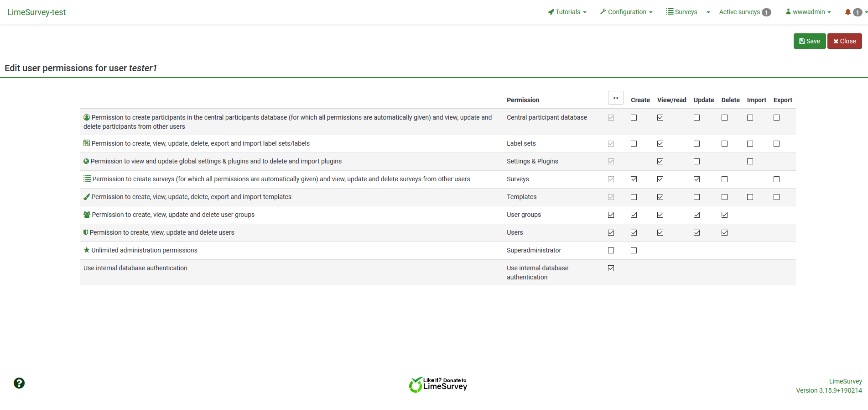Viewport: 868px width, 410px height.
Task: Enable Update for Label sets
Action: tap(696, 144)
